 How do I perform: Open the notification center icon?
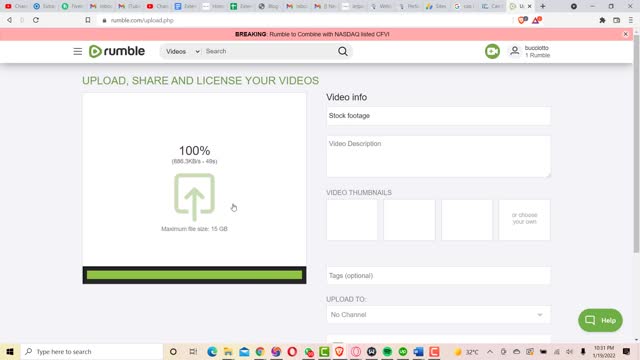(x=626, y=351)
